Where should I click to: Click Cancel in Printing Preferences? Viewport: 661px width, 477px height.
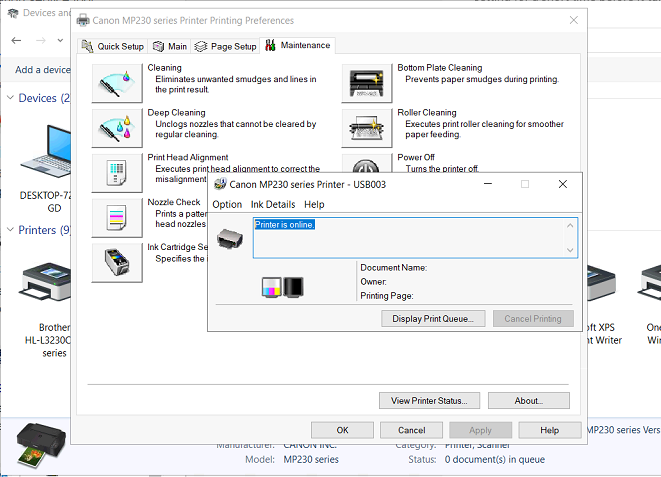point(411,430)
